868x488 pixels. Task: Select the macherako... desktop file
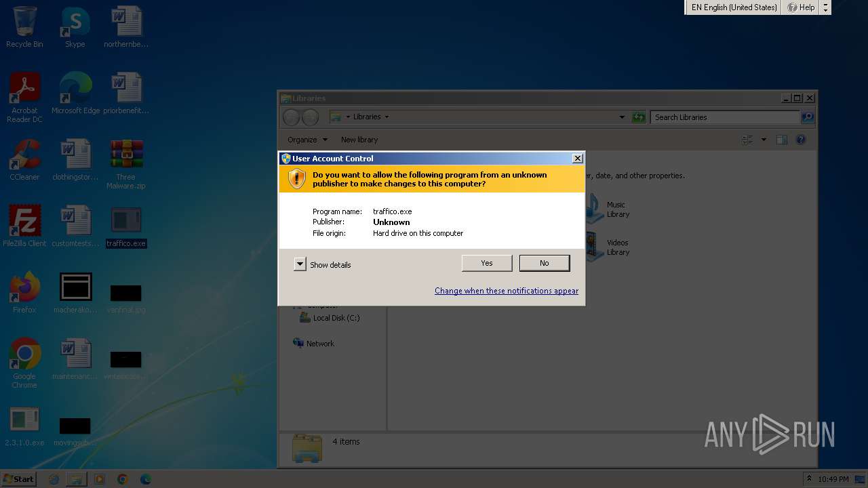tap(75, 293)
